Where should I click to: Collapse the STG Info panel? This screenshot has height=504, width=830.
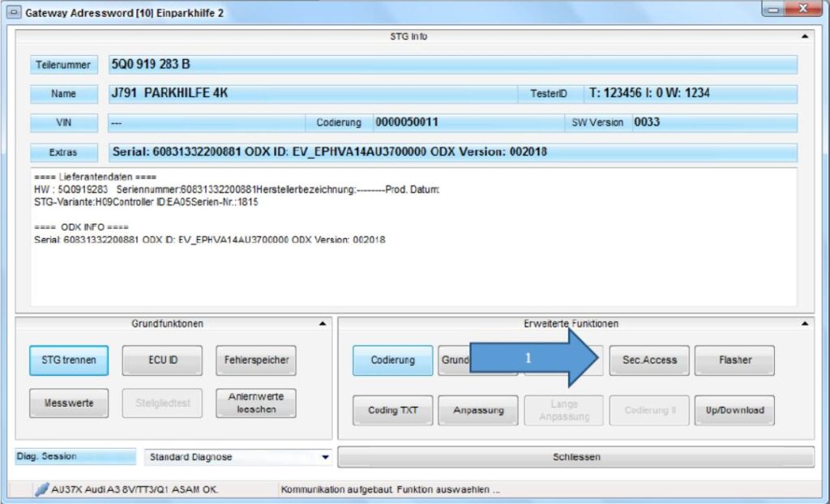[805, 36]
